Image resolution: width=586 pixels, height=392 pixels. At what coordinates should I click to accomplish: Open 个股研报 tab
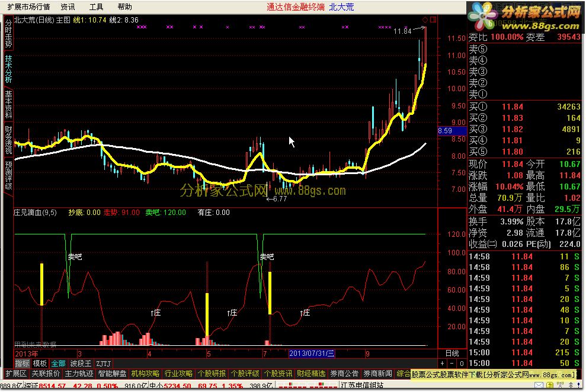tap(212, 373)
